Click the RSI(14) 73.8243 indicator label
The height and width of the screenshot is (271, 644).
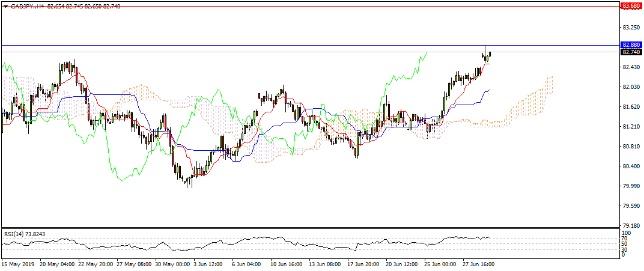25,233
